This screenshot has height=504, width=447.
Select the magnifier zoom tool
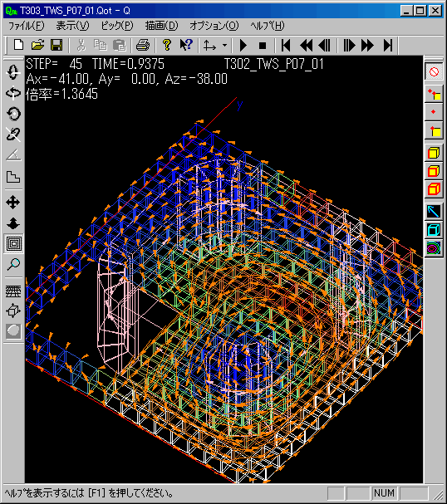tap(13, 265)
